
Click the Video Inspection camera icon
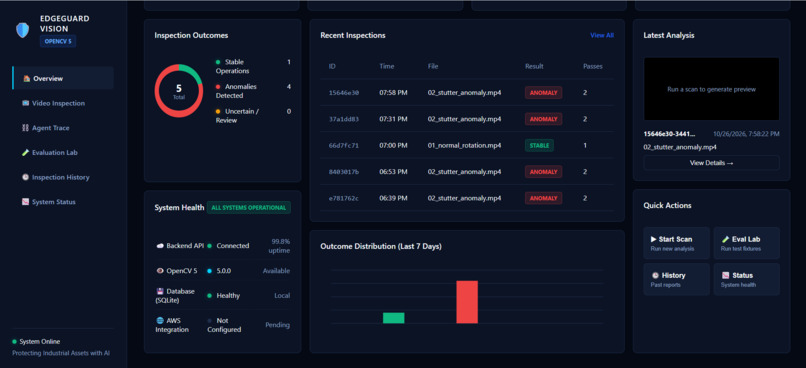(x=25, y=103)
